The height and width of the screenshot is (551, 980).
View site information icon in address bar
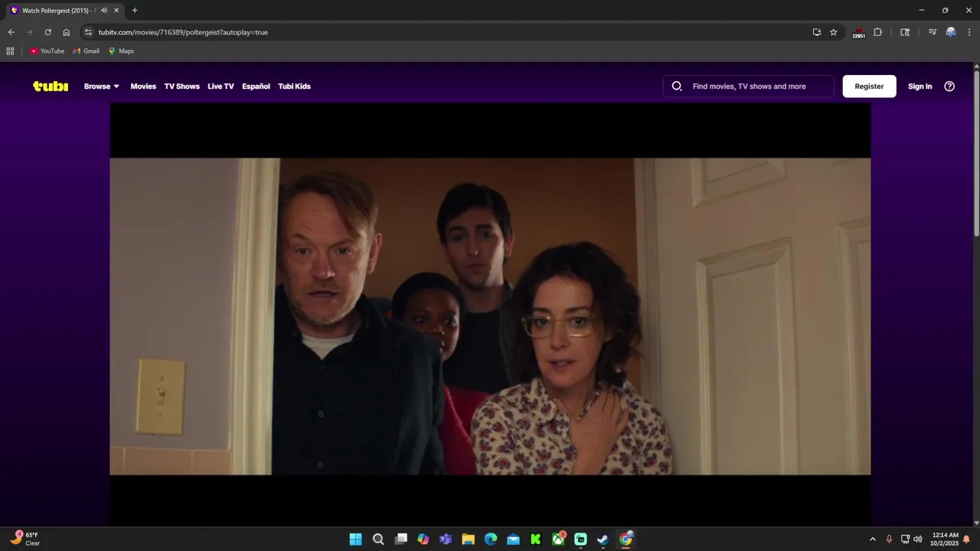[x=88, y=32]
